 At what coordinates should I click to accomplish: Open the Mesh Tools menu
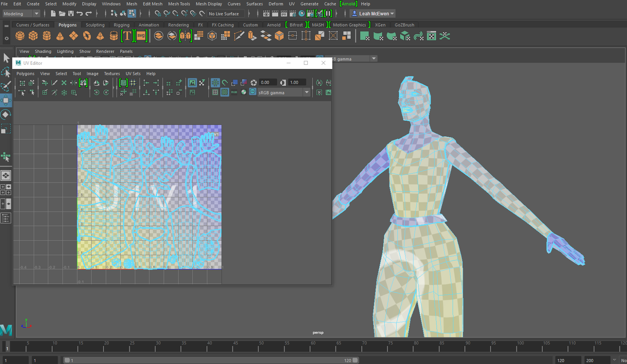click(x=179, y=4)
